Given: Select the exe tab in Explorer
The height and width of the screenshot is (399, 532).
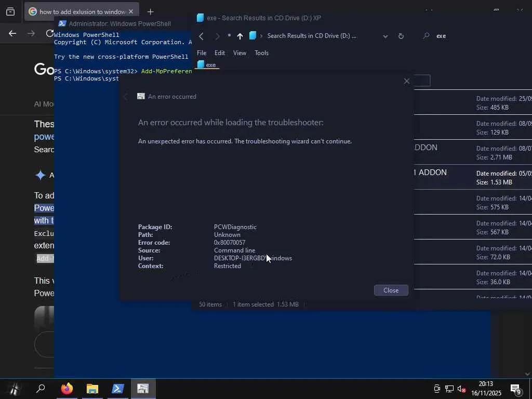Looking at the screenshot, I should click(x=207, y=65).
